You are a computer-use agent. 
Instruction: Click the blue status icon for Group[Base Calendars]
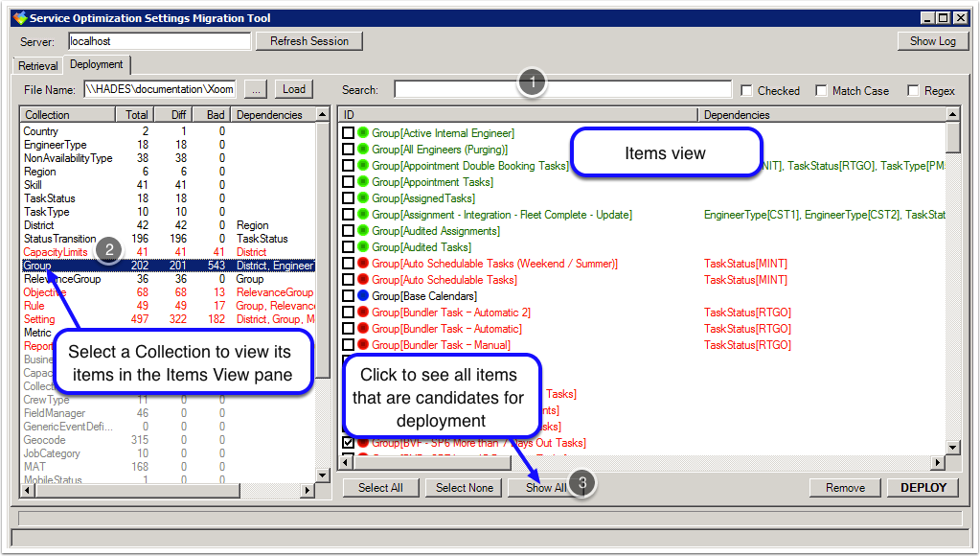coord(363,296)
